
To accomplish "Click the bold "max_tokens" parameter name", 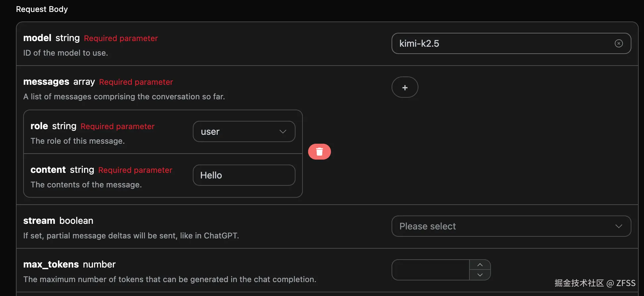I will pos(51,265).
